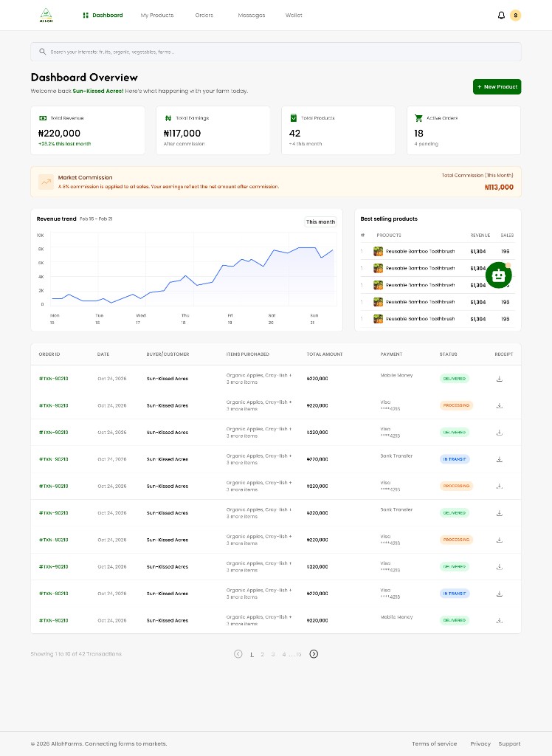This screenshot has height=756, width=552.
Task: Download receipt for Bank Transfer In Transit order
Action: click(500, 459)
